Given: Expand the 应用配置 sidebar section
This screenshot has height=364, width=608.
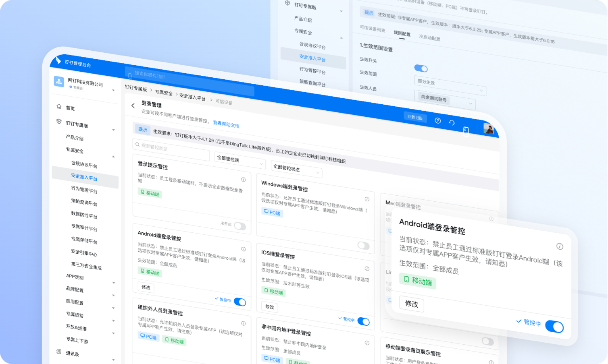Looking at the screenshot, I should point(114,308).
